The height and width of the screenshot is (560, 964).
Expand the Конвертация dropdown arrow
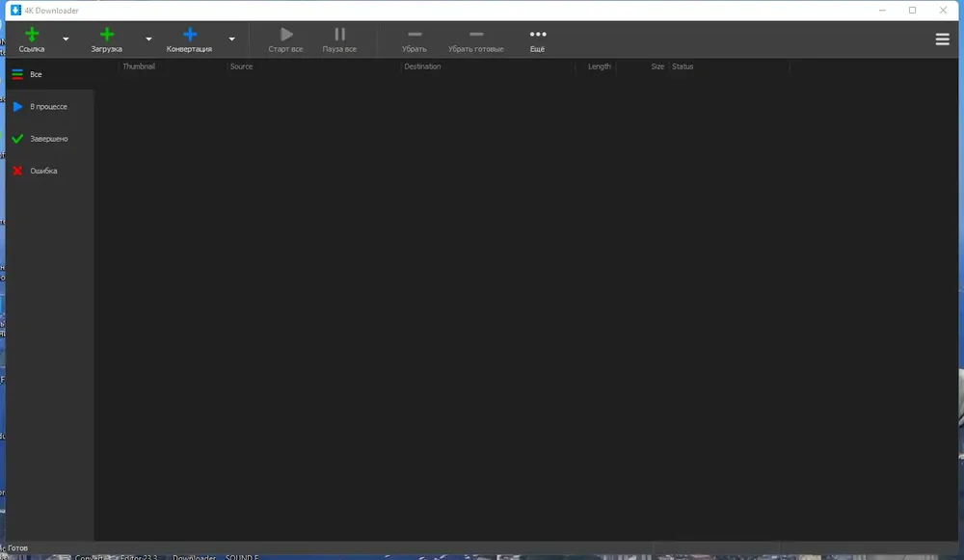[231, 39]
